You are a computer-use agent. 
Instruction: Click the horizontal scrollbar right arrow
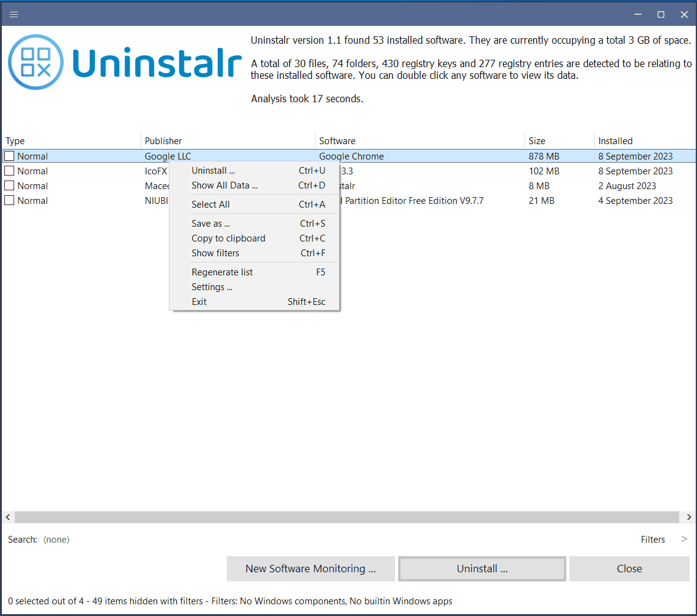pos(688,517)
